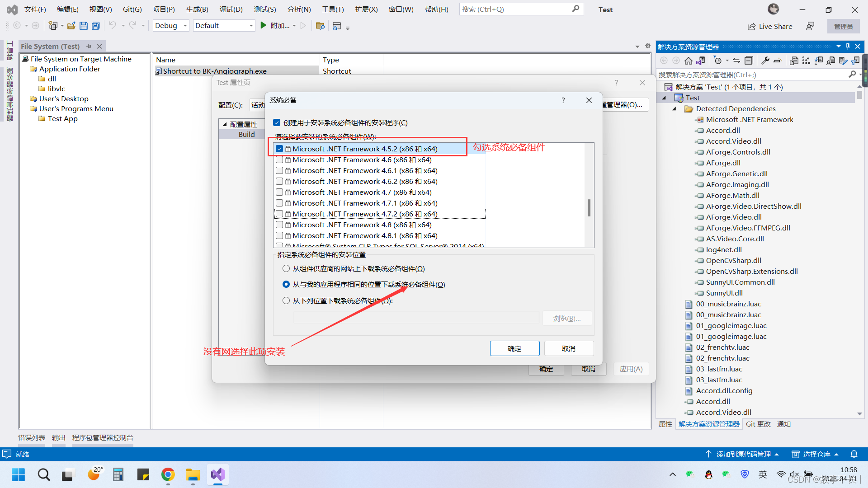
Task: Select download from vendor website radio
Action: pyautogui.click(x=286, y=268)
